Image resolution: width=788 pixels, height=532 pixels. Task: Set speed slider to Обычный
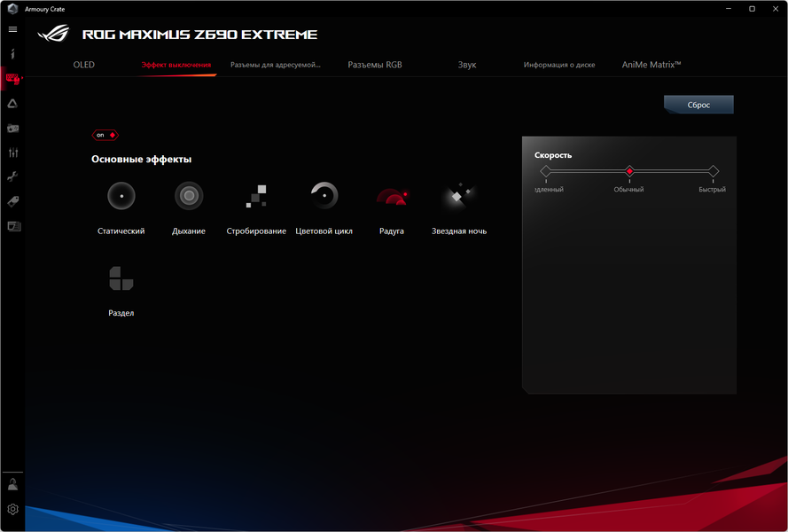point(629,171)
